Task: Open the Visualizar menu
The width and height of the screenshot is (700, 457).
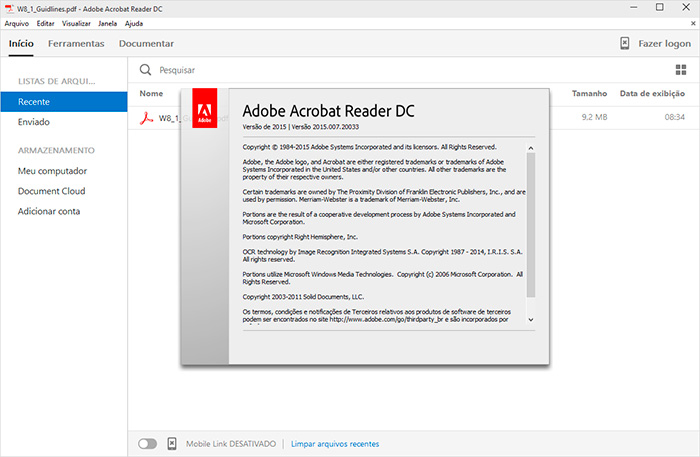Action: click(x=76, y=24)
